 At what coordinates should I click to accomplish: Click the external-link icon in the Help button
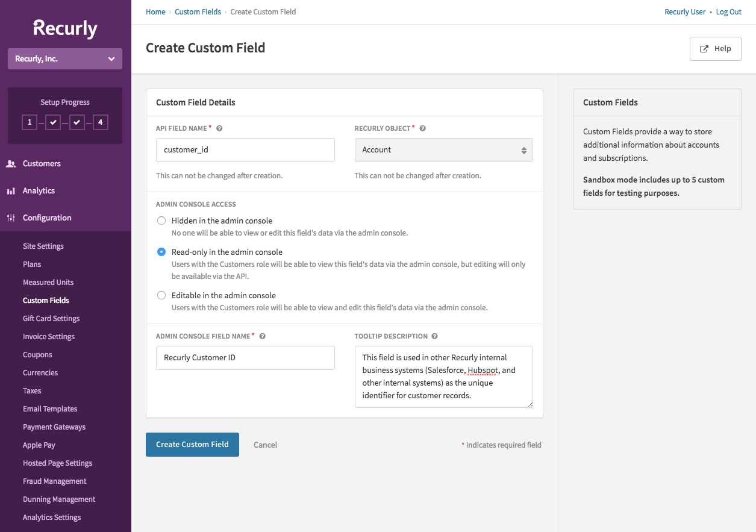coord(704,48)
